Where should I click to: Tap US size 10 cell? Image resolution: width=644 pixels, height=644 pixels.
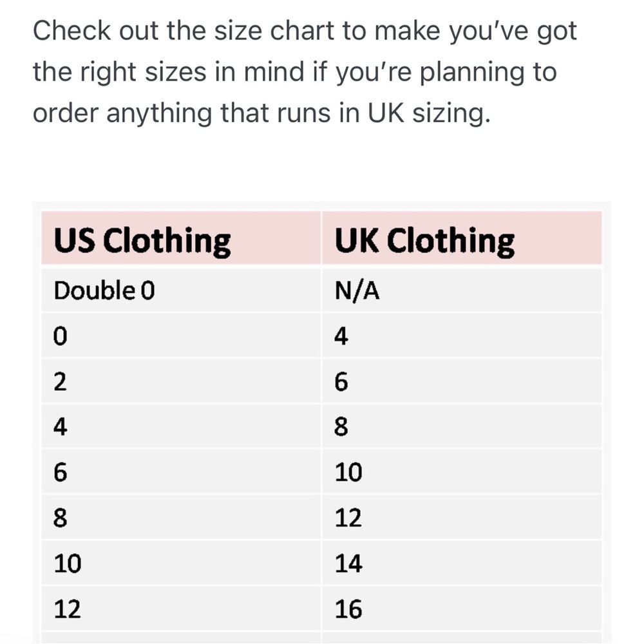tap(181, 563)
